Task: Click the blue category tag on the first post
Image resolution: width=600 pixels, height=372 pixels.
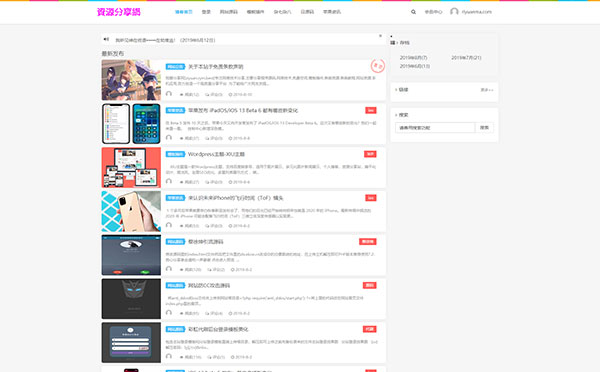Action: [x=175, y=67]
